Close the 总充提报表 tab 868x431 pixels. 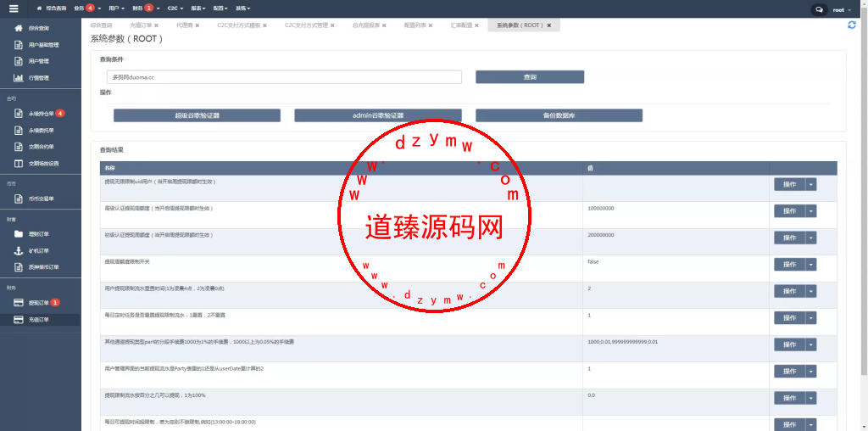click(384, 25)
